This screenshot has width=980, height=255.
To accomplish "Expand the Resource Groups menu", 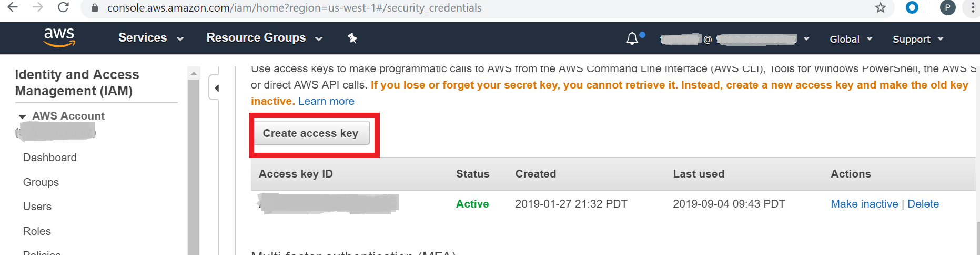I will (x=264, y=38).
